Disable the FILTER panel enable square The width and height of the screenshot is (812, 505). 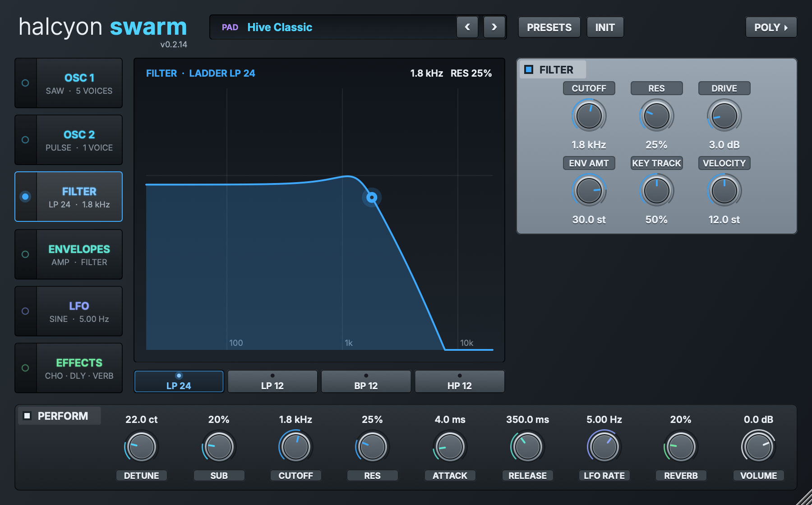[x=529, y=69]
